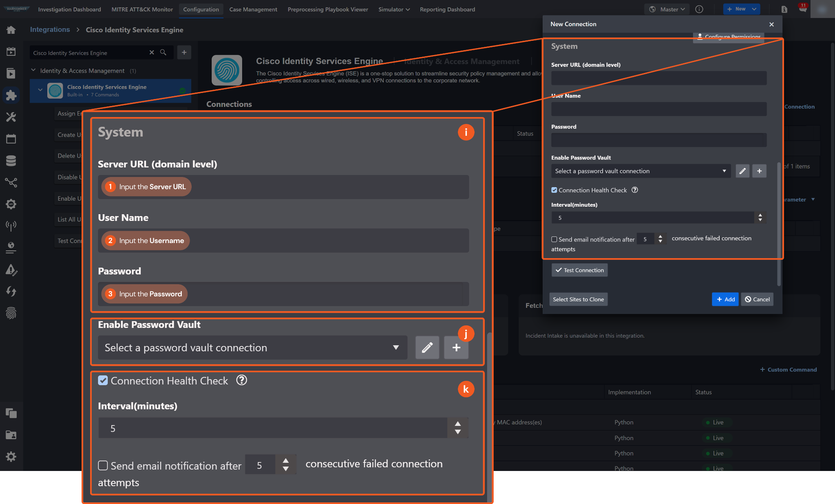The width and height of the screenshot is (835, 504).
Task: Collapse the Identity & Access Management group
Action: tap(33, 71)
